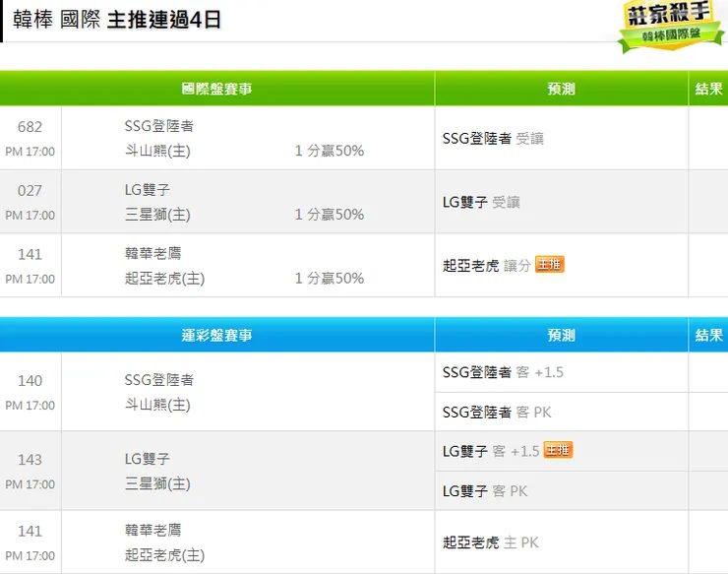Click PM 17:00 time for game 682
Viewport: 728px width, 574px height.
click(x=30, y=152)
